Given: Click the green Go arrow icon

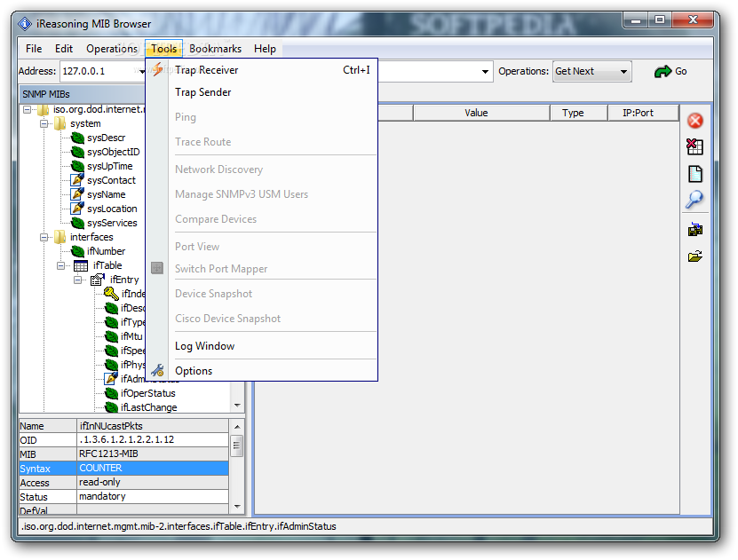Looking at the screenshot, I should 663,72.
